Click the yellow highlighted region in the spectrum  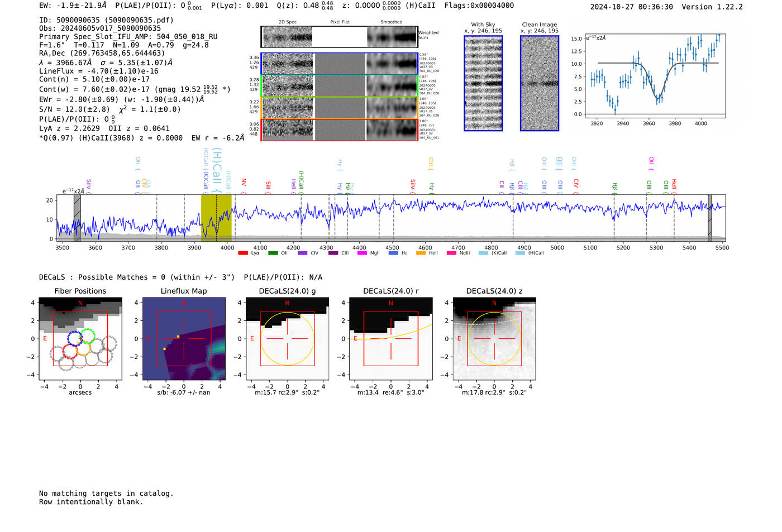click(x=216, y=218)
